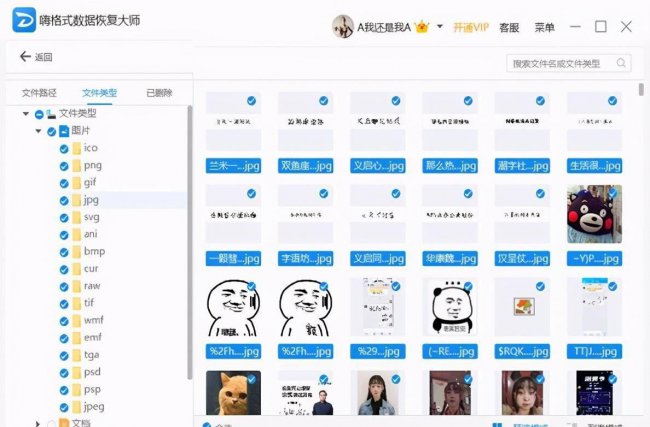Image resolution: width=650 pixels, height=427 pixels.
Task: Uncheck the ico file type checkbox
Action: click(64, 149)
